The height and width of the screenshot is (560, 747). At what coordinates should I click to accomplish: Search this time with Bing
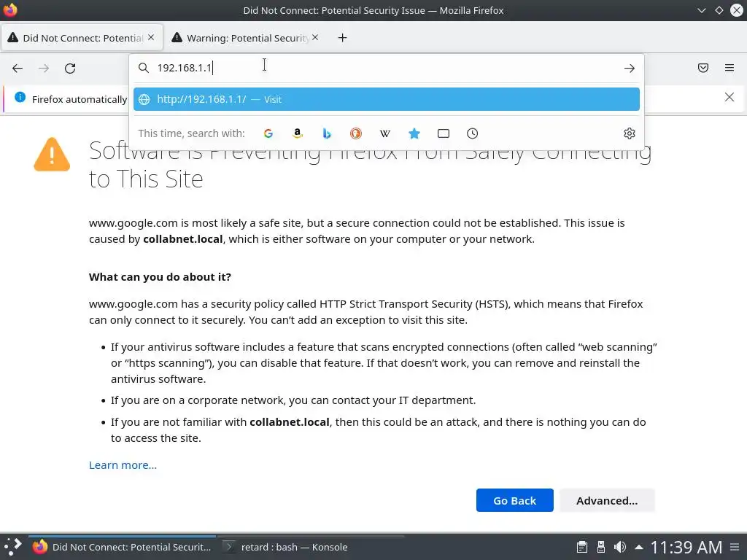pyautogui.click(x=326, y=133)
